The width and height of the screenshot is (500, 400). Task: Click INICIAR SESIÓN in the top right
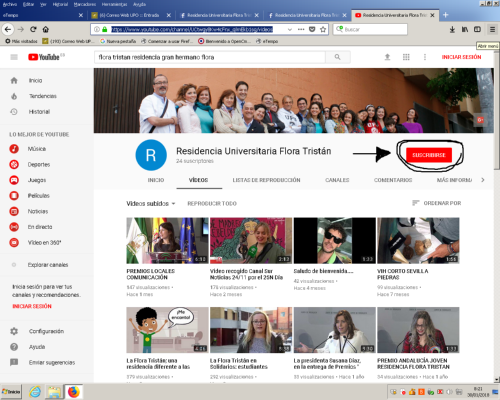click(461, 57)
